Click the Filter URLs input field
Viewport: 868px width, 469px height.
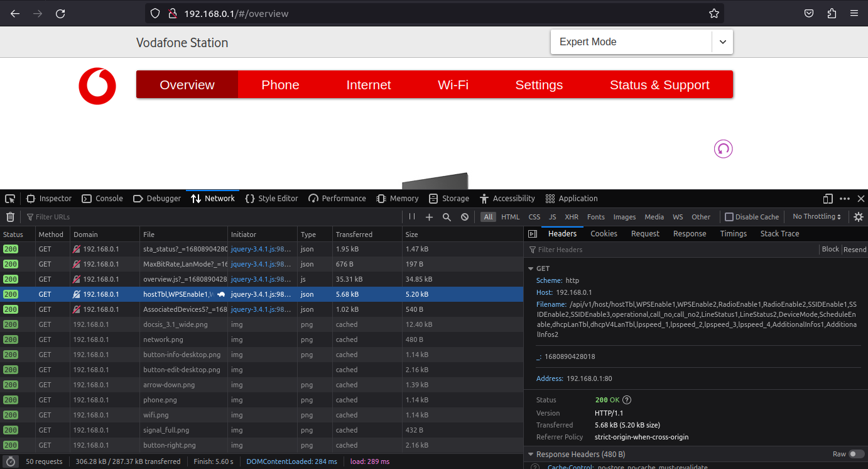coord(214,217)
